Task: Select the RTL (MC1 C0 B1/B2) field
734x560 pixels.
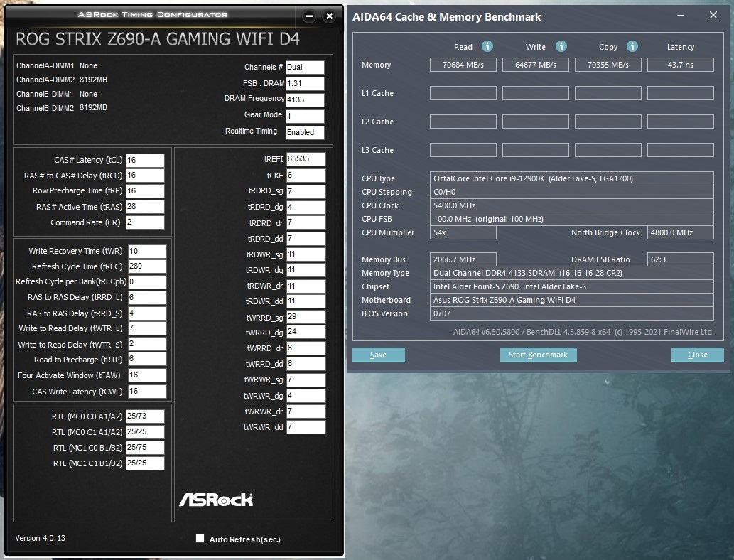Action: (145, 448)
